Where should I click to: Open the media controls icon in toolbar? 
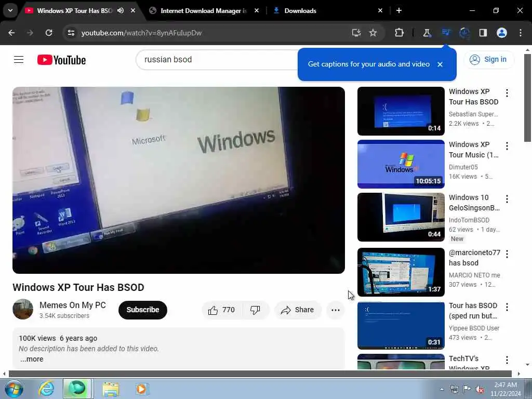tap(446, 33)
